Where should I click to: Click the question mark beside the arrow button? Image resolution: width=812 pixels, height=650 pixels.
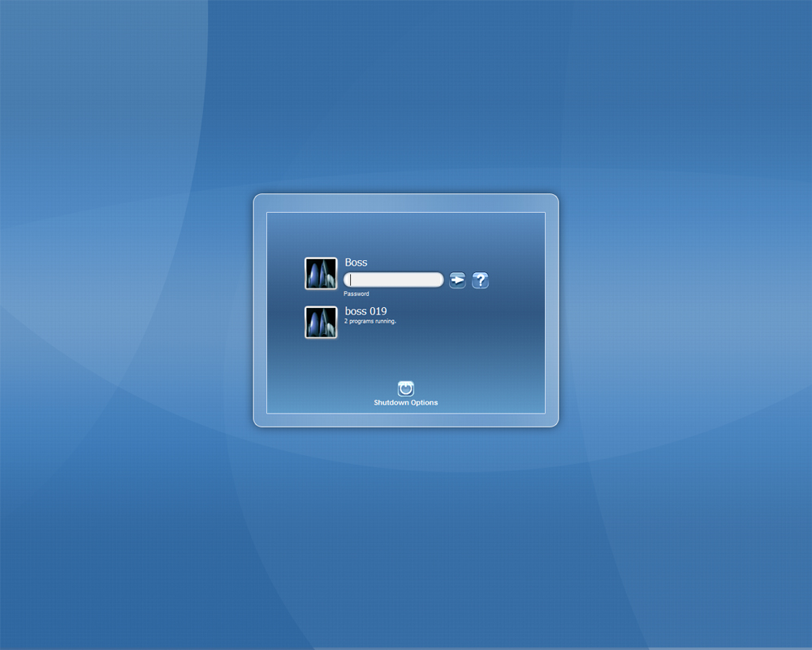coord(480,279)
